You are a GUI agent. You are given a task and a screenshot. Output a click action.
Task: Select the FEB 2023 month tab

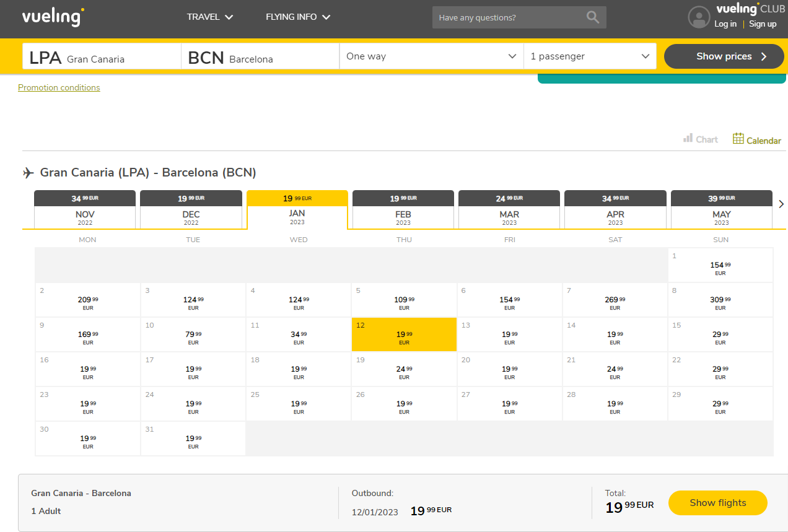tap(403, 209)
